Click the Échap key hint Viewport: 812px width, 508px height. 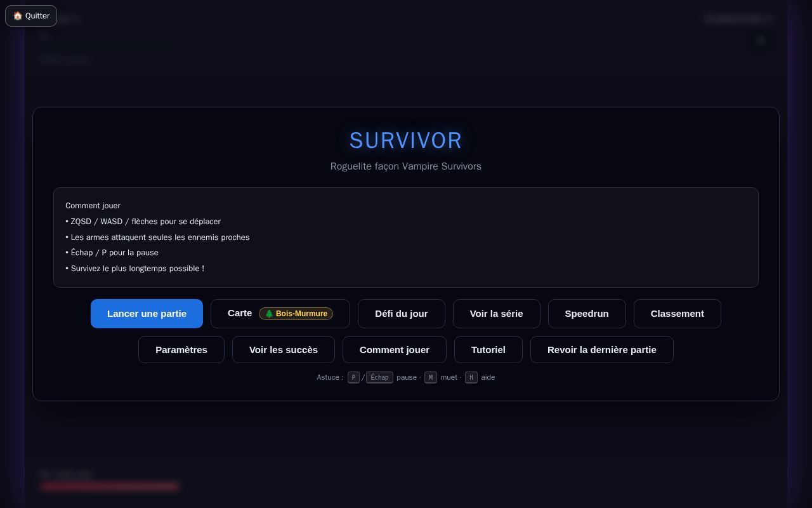point(379,377)
